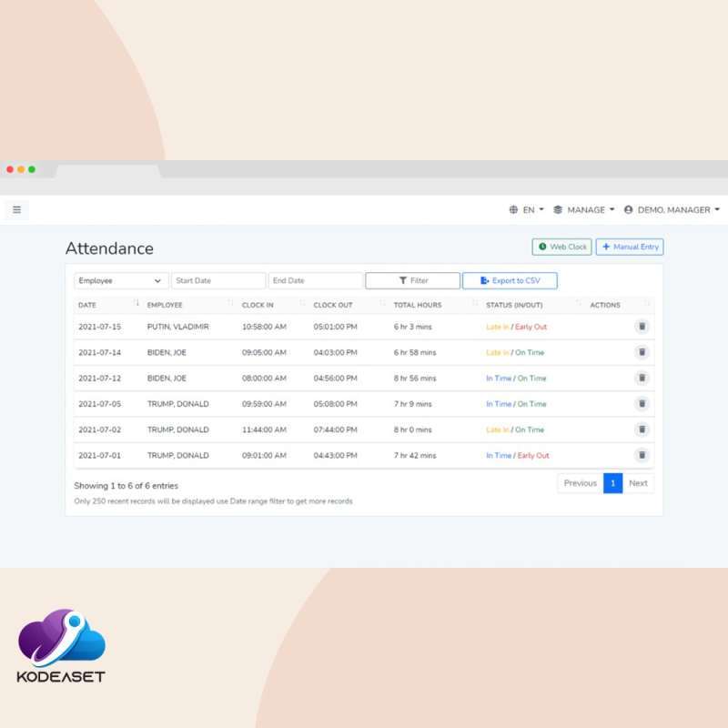Image resolution: width=728 pixels, height=728 pixels.
Task: Open the sidebar hamburger menu
Action: click(x=16, y=209)
